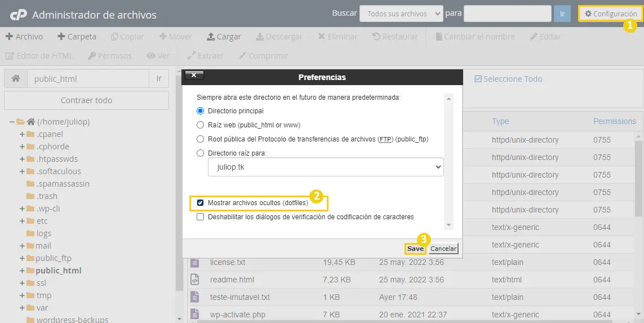
Task: Select the Directorio principal radio option
Action: (201, 111)
